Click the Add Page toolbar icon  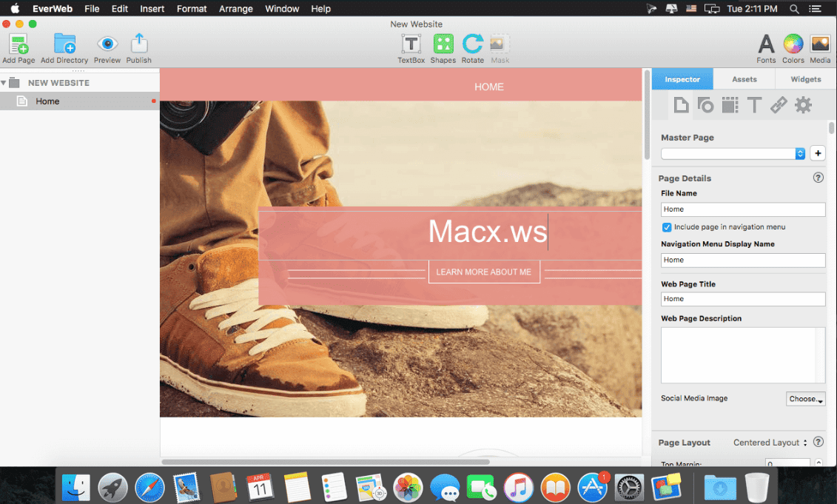(19, 44)
